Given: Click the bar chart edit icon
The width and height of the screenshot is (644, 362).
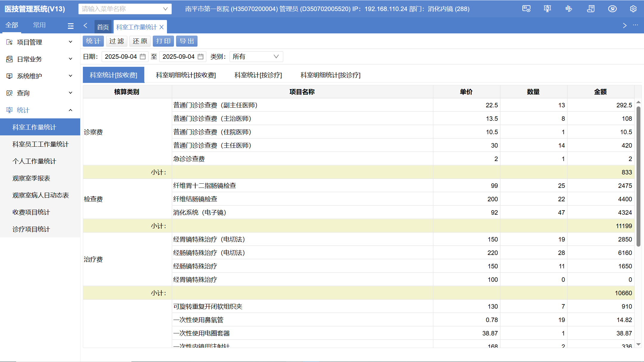Looking at the screenshot, I should [569, 9].
